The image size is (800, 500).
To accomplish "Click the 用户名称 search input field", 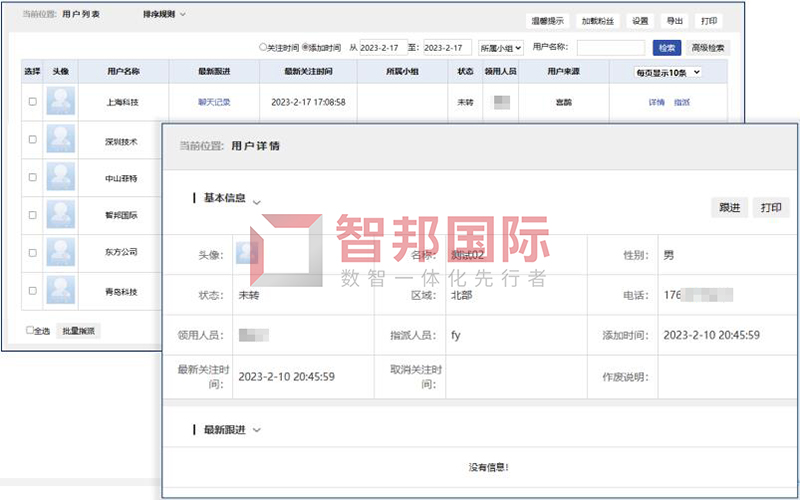I will point(610,48).
